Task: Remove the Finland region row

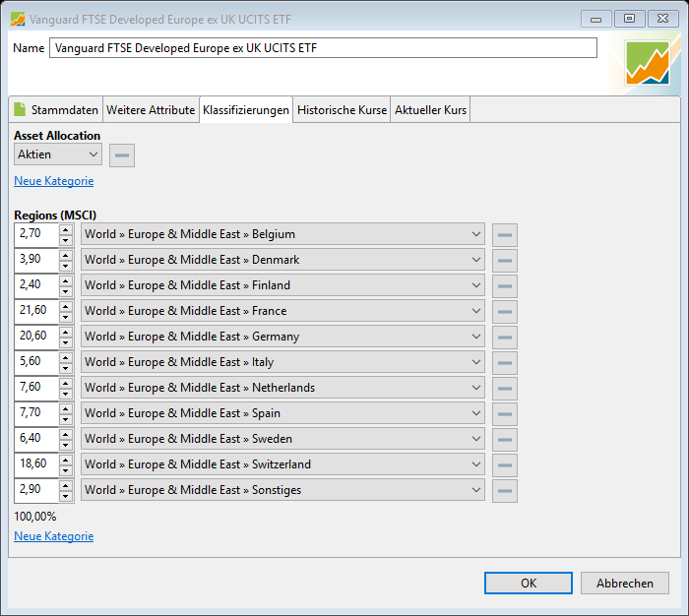Action: pyautogui.click(x=504, y=286)
